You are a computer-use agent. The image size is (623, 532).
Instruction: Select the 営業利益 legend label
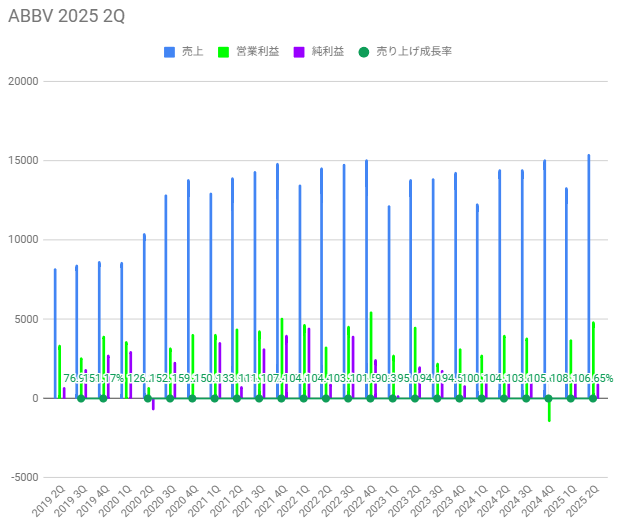click(x=257, y=52)
